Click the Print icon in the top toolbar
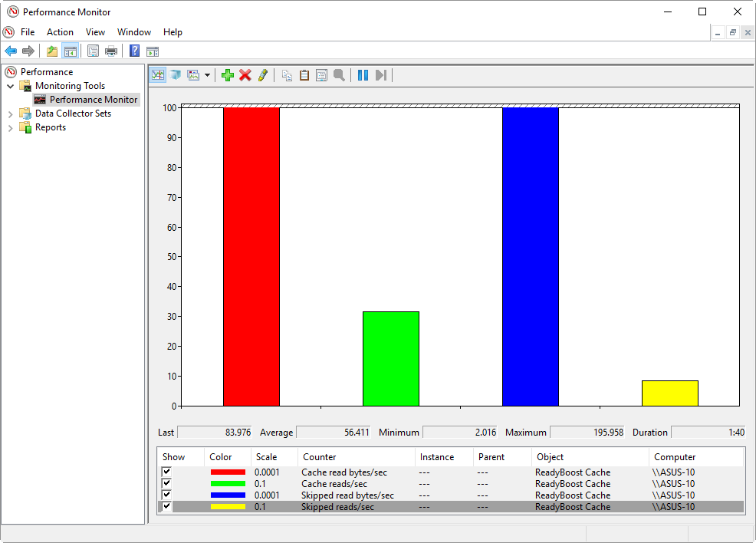This screenshot has width=756, height=543. click(x=111, y=51)
